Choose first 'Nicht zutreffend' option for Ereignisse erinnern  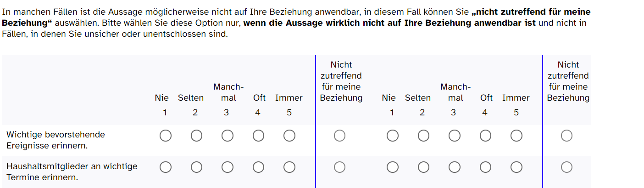(x=339, y=136)
